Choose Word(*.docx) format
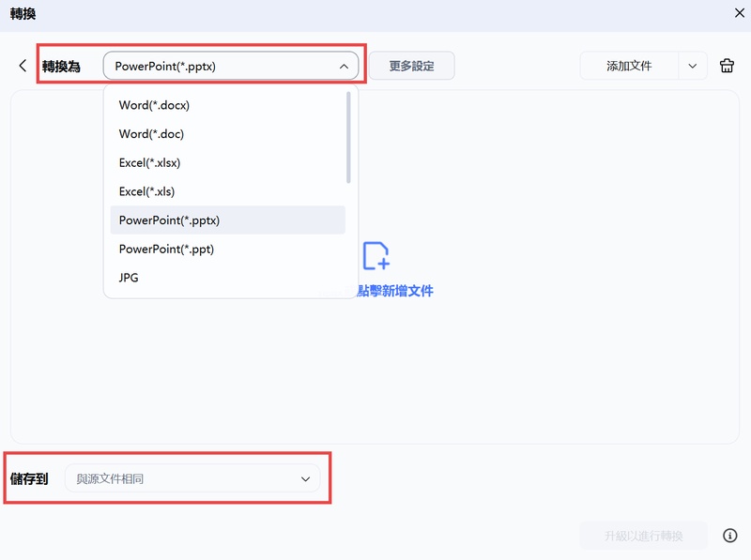 click(227, 105)
